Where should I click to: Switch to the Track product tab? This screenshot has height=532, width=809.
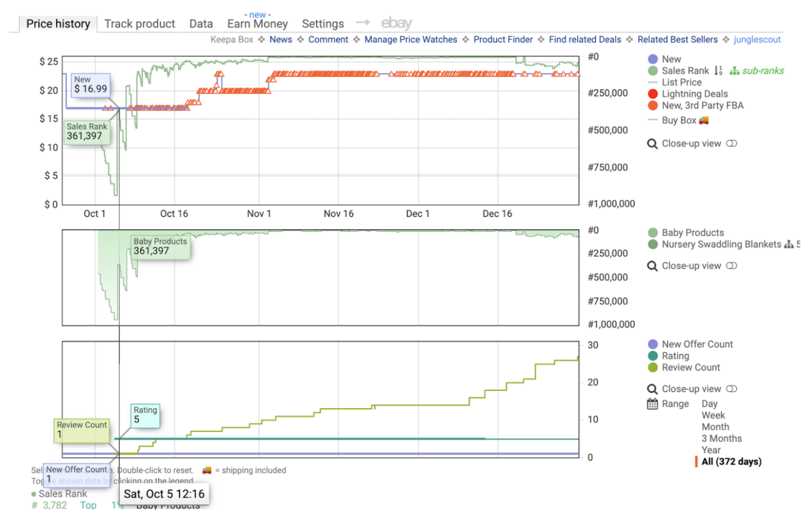pos(140,24)
